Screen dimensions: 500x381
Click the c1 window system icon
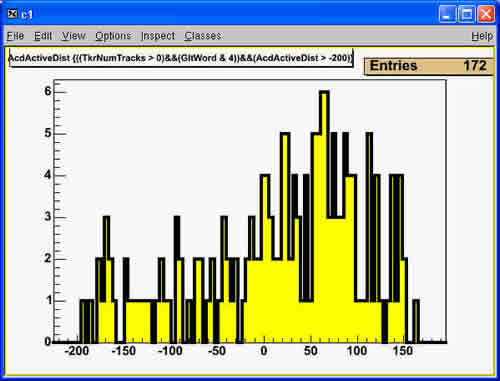pyautogui.click(x=12, y=14)
